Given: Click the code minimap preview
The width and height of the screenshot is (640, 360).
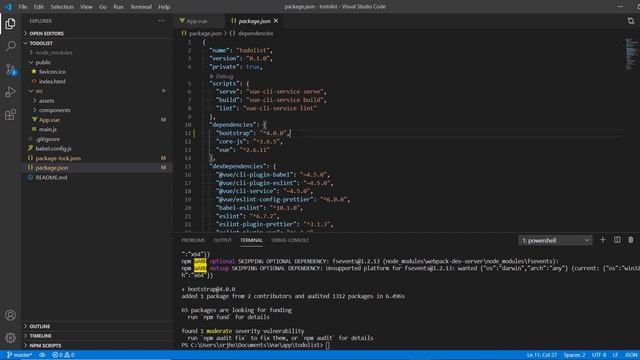Looking at the screenshot, I should click(x=631, y=54).
